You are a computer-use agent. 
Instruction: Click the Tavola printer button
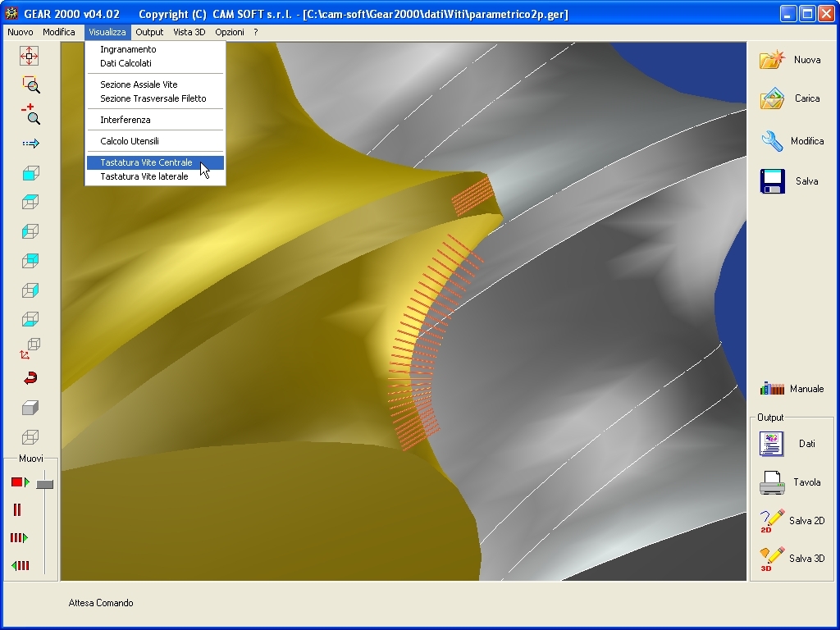[791, 482]
